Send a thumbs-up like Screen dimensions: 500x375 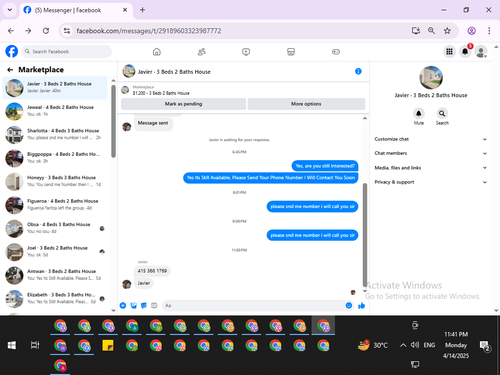tap(361, 305)
